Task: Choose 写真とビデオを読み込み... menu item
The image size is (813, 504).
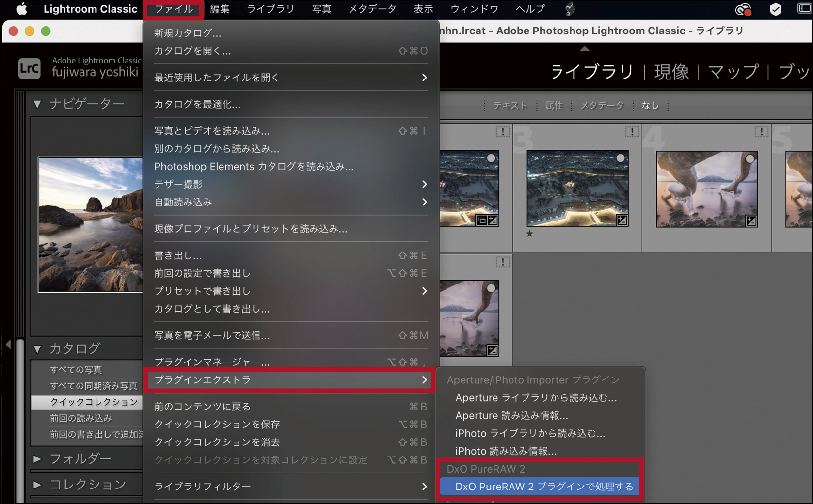Action: point(291,131)
